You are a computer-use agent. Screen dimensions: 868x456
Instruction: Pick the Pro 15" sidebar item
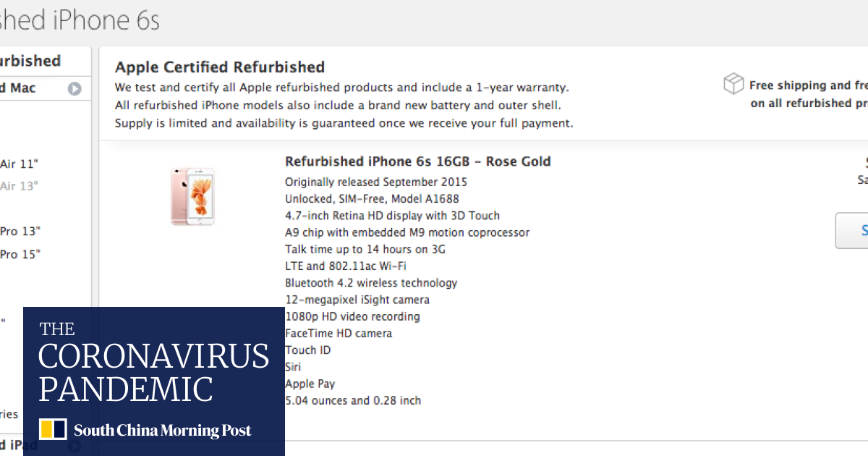[x=20, y=254]
